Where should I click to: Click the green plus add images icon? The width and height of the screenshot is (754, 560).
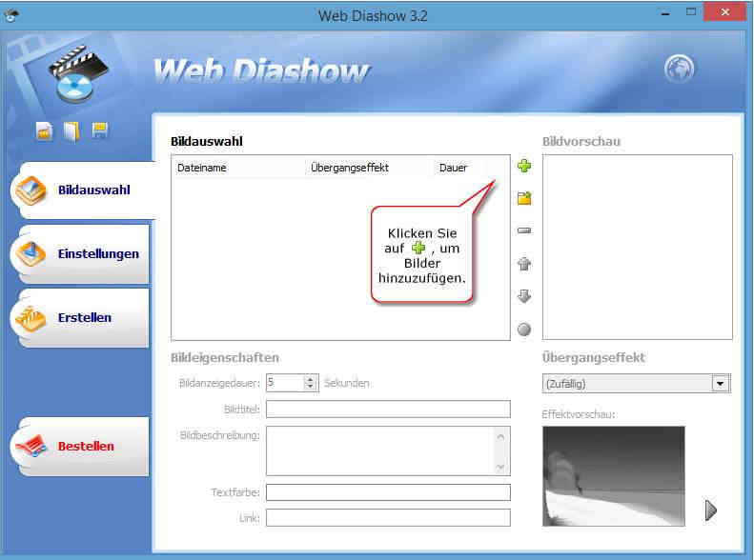coord(523,167)
